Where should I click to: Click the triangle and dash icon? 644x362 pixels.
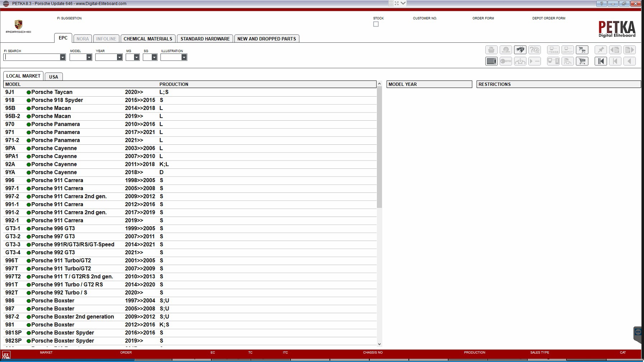535,61
